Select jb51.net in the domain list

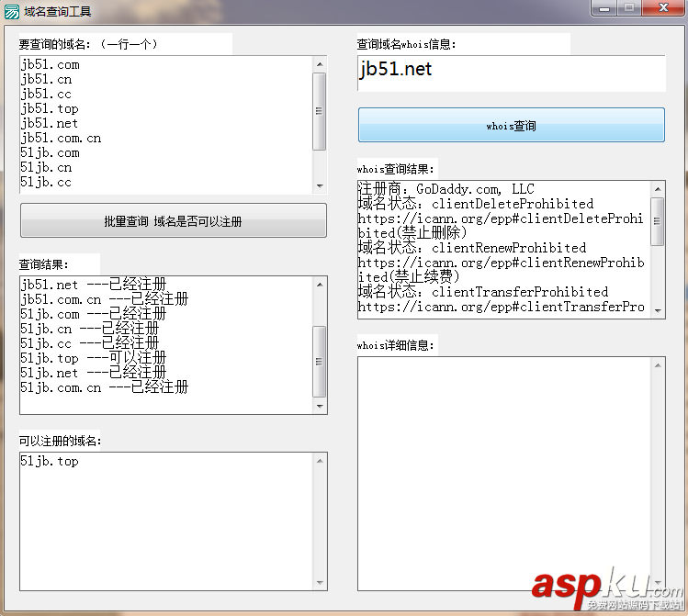click(50, 124)
